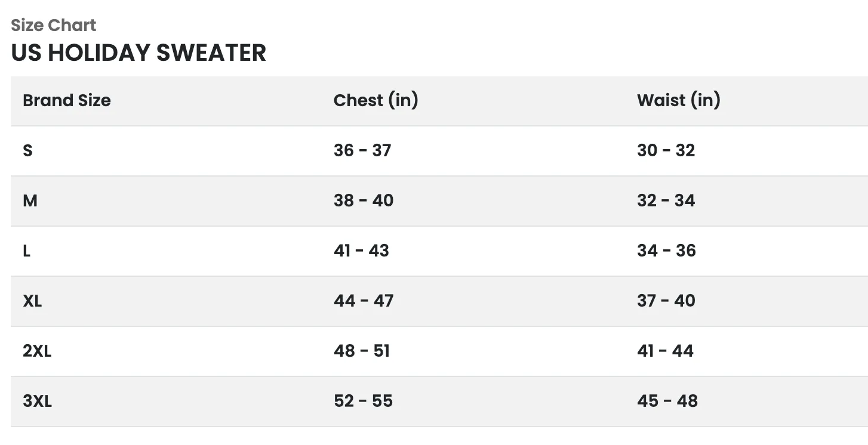Screen dimensions: 868x445
Task: Select the 3XL brand size cell
Action: pos(37,401)
